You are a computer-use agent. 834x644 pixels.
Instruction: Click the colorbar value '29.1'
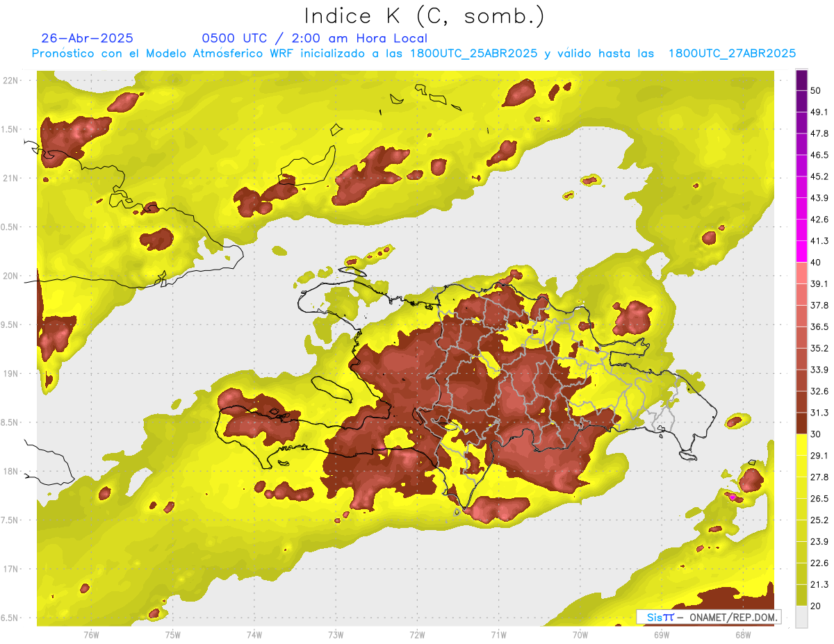pos(819,456)
